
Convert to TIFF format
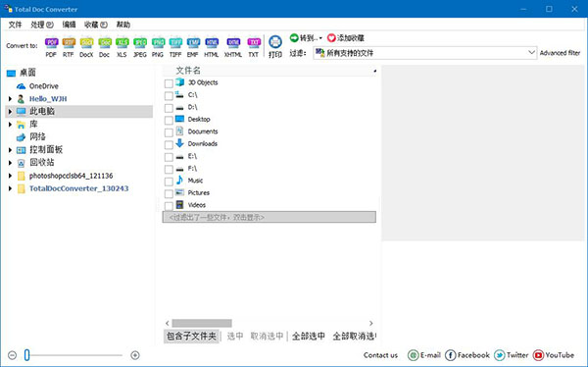(x=175, y=46)
